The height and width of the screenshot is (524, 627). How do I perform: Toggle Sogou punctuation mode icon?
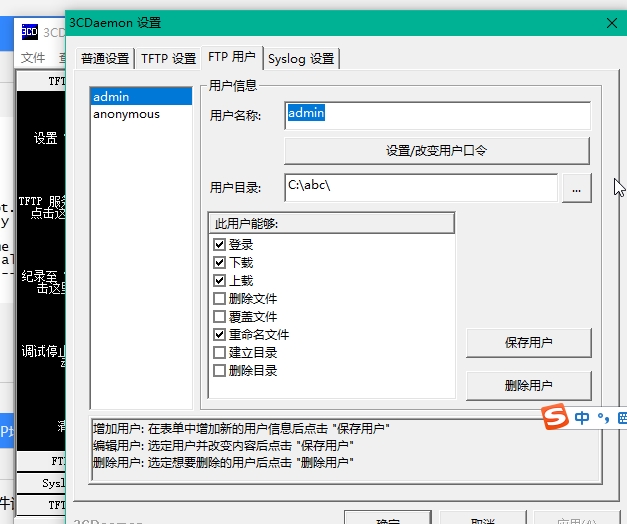pyautogui.click(x=603, y=418)
